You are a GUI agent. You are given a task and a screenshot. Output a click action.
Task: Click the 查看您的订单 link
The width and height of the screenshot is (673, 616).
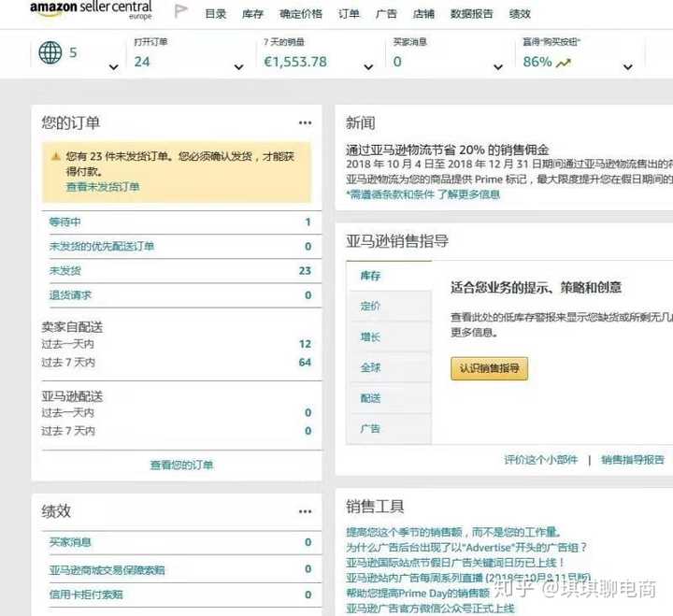(x=181, y=465)
